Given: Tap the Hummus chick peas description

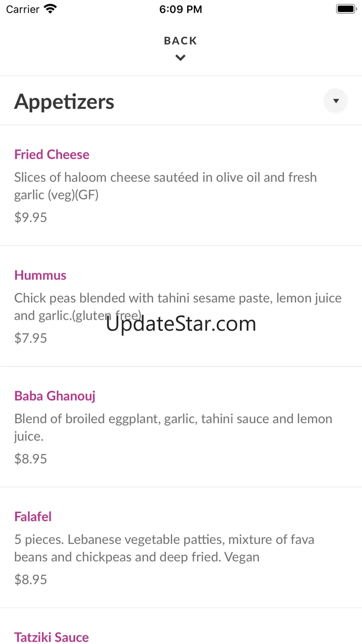Looking at the screenshot, I should click(x=178, y=306).
